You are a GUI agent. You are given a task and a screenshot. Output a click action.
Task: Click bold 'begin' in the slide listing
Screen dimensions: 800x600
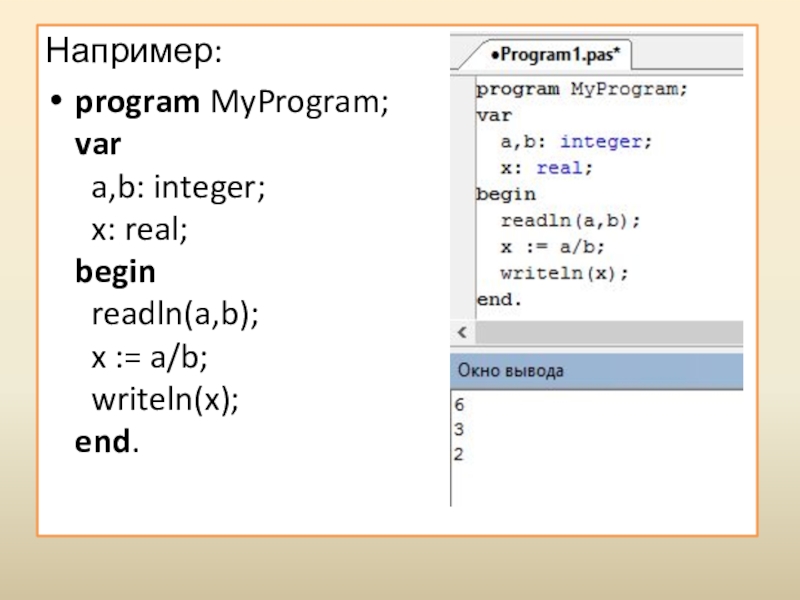(x=115, y=272)
